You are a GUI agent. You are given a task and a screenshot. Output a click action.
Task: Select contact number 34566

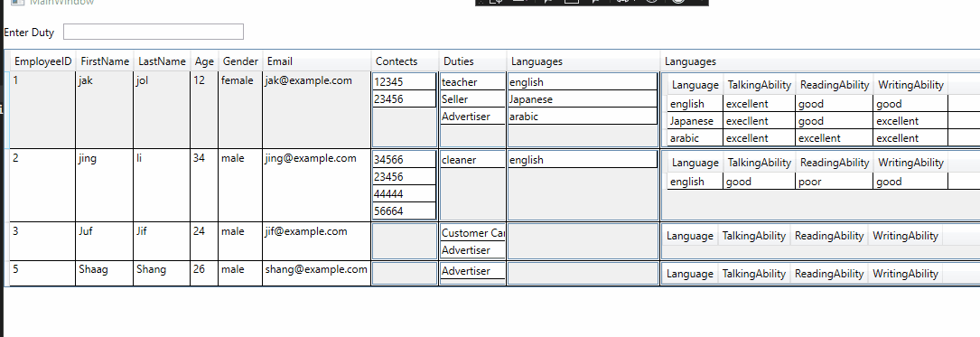405,159
